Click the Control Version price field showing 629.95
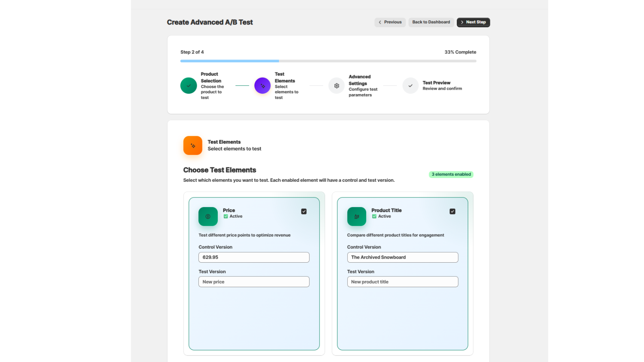This screenshot has width=644, height=362. point(254,257)
